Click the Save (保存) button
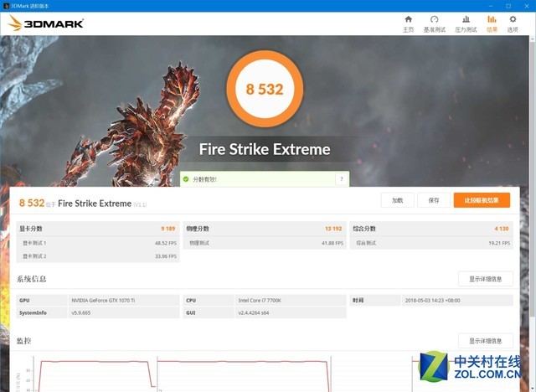Viewport: 536px width, 392px height. tap(433, 200)
